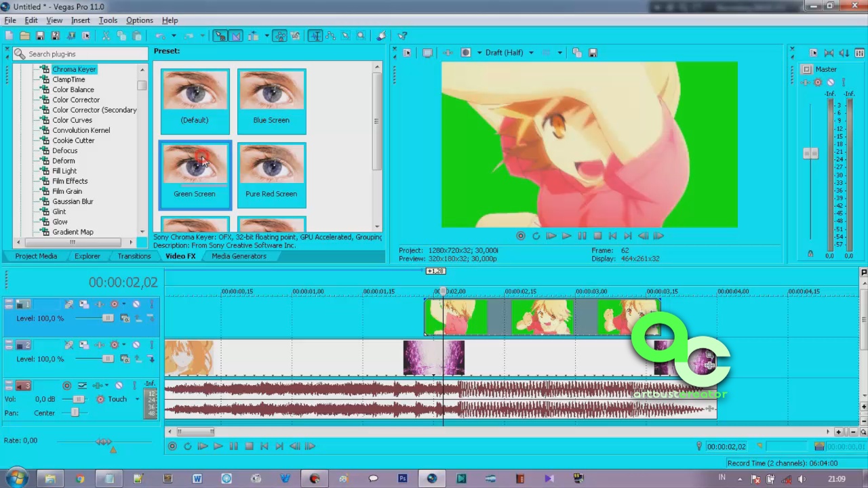Mute video track 1
Image resolution: width=868 pixels, height=488 pixels.
click(x=136, y=304)
